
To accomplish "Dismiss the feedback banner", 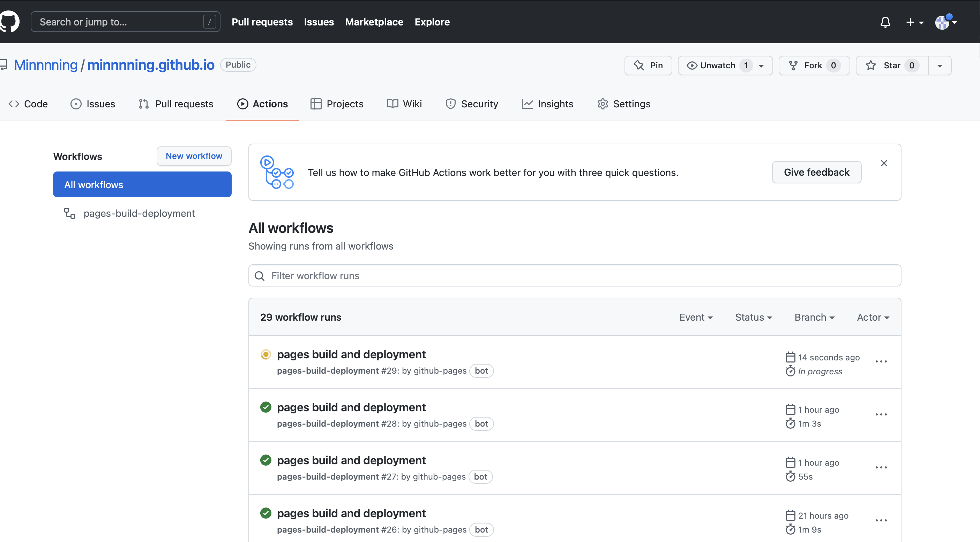I will [883, 163].
